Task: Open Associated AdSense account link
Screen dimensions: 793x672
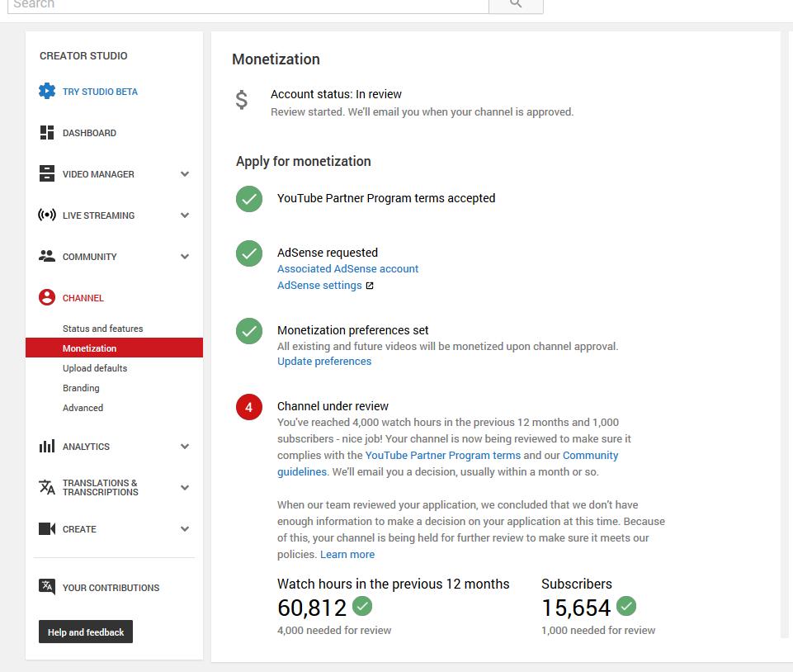Action: pyautogui.click(x=348, y=268)
